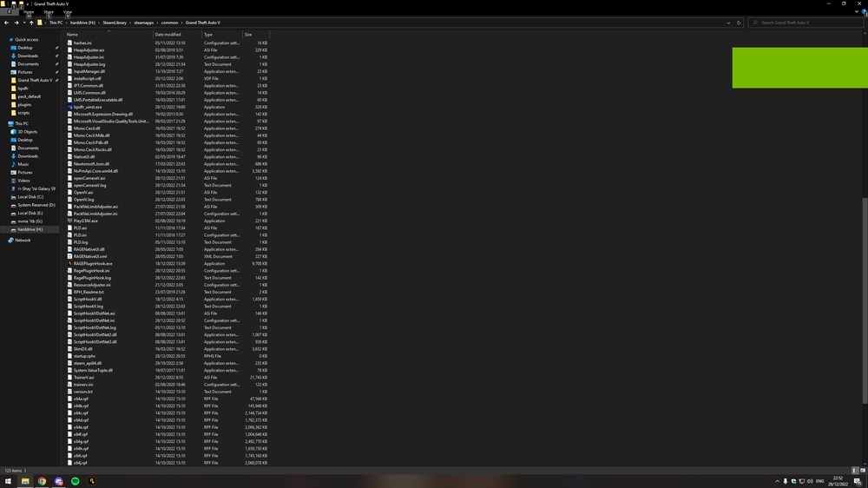868x488 pixels.
Task: Open Videos folder under This PC
Action: pyautogui.click(x=23, y=181)
